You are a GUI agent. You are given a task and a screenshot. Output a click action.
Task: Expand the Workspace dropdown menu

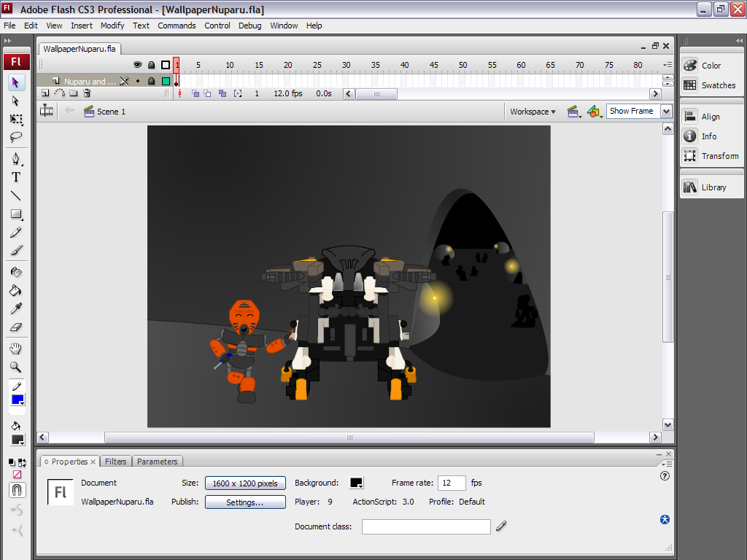tap(533, 112)
